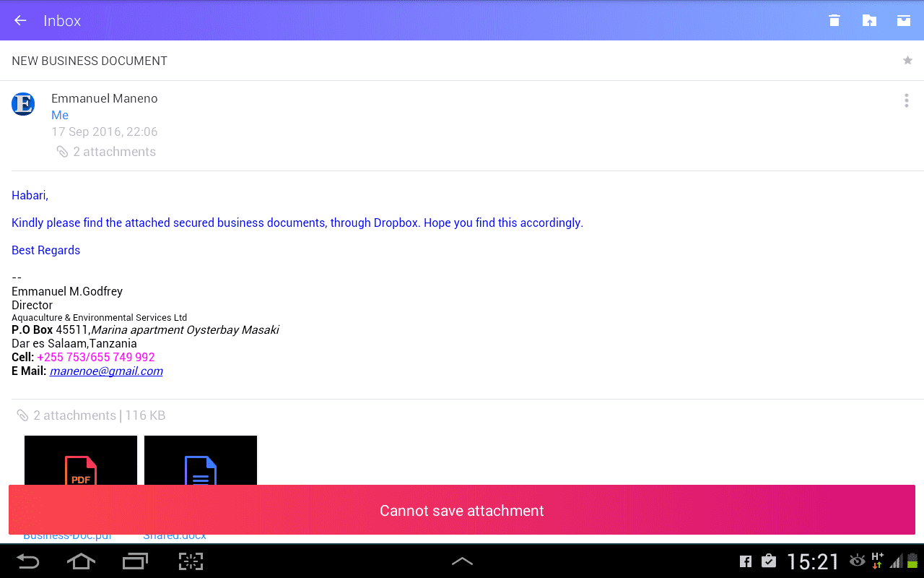924x578 pixels.
Task: Tap the Android home button
Action: tap(81, 561)
